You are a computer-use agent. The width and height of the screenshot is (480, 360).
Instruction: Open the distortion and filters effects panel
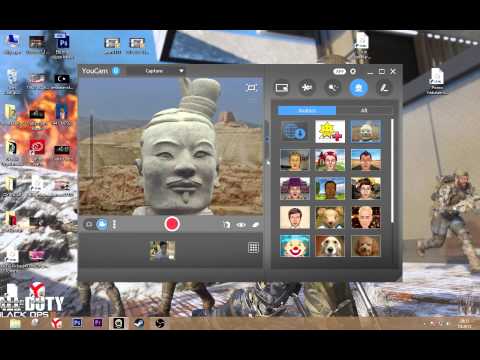[x=332, y=88]
